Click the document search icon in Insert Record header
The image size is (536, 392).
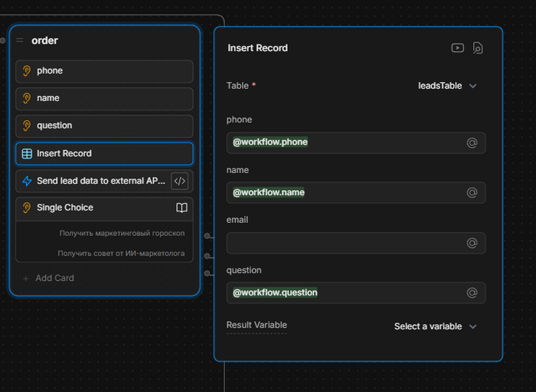coord(477,47)
